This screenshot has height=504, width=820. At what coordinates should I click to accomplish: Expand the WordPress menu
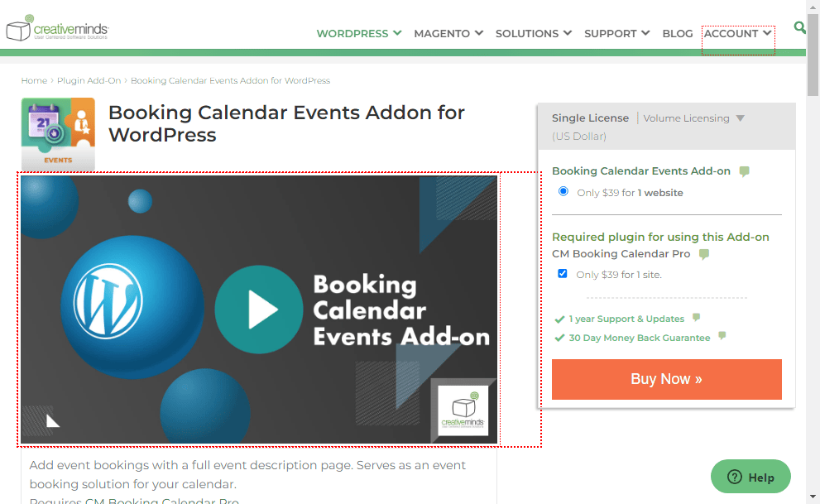359,33
